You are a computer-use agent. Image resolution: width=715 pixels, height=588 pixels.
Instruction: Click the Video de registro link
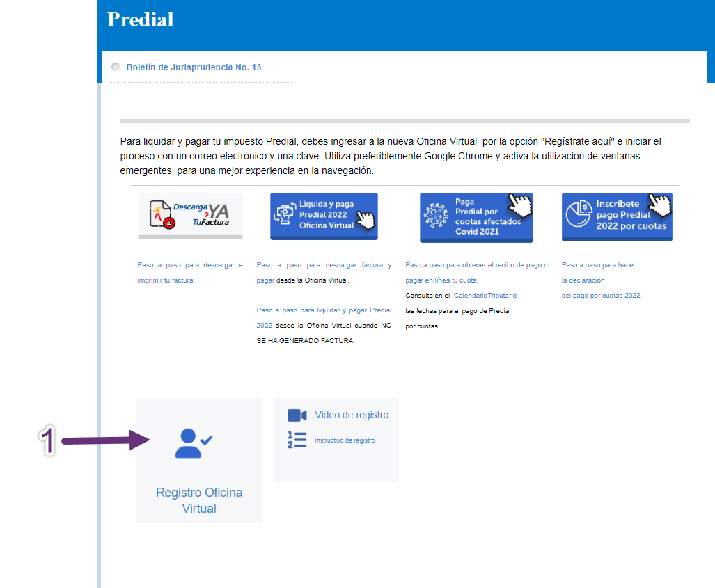point(352,415)
